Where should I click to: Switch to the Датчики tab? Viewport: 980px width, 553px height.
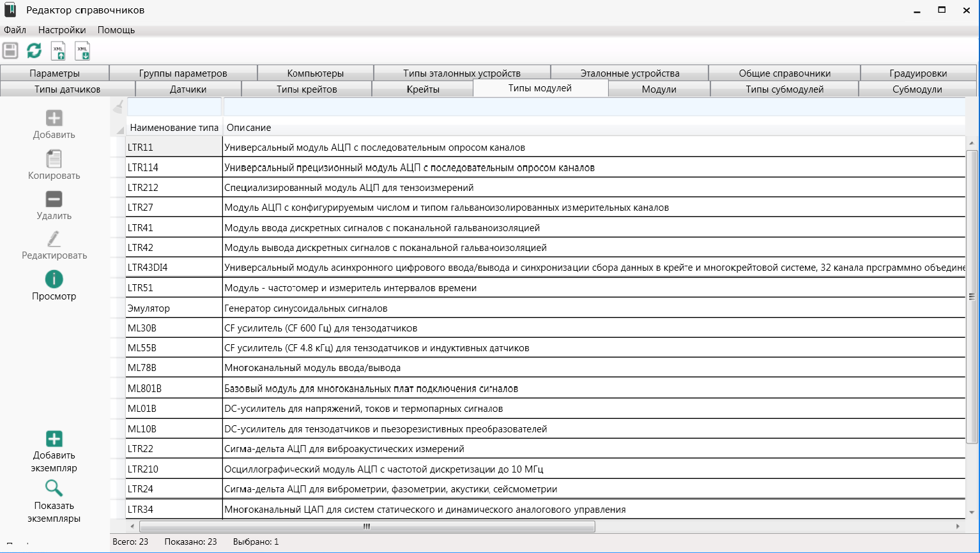coord(188,89)
